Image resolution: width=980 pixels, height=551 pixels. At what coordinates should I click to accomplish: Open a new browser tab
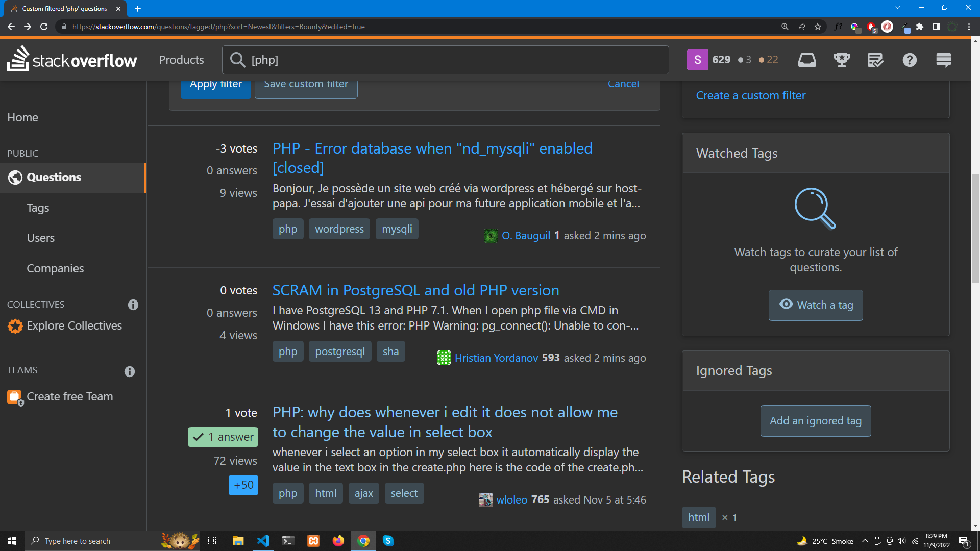(x=138, y=9)
